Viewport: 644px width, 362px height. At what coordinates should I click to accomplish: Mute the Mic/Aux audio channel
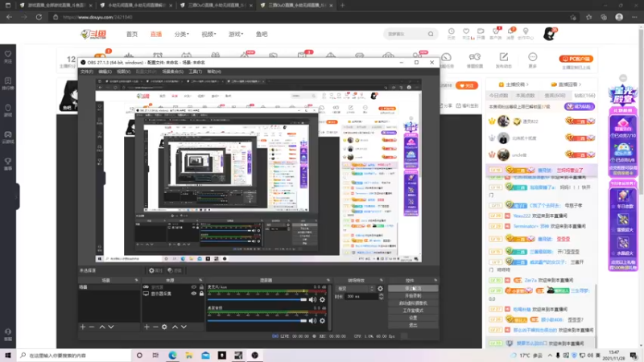tap(312, 299)
